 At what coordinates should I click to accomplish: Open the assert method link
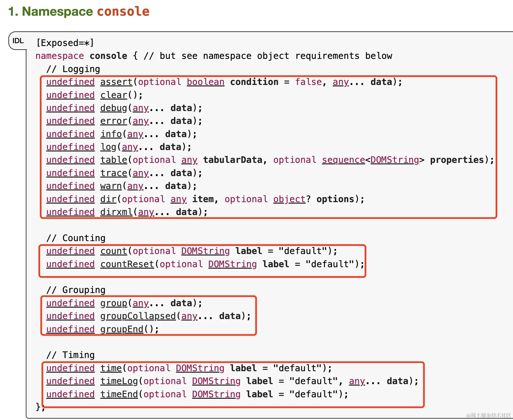pos(116,82)
